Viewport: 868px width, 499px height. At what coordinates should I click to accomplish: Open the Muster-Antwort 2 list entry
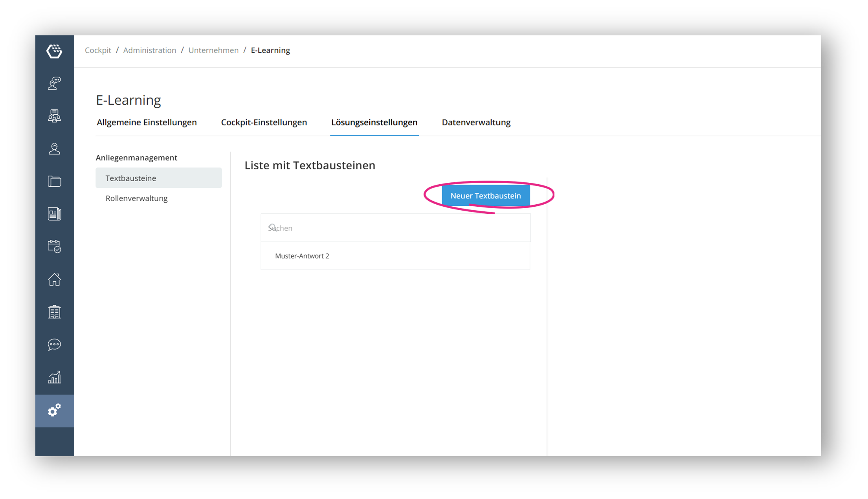coord(395,256)
